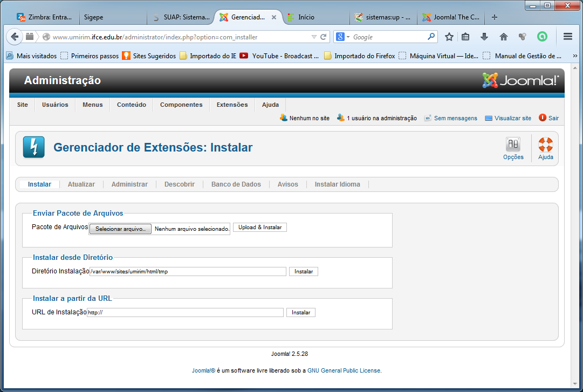Viewport: 583px width, 392px height.
Task: Click the Selecionar arquivo... button
Action: 120,229
